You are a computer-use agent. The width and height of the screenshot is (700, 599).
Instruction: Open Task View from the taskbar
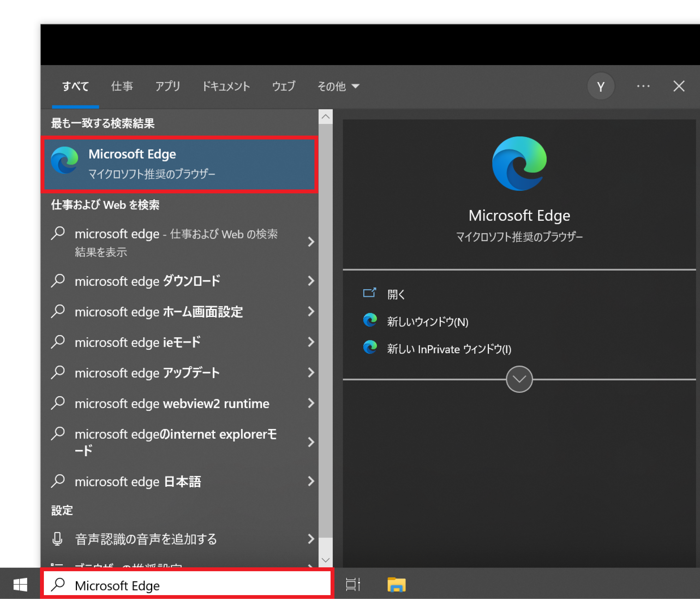tap(353, 585)
